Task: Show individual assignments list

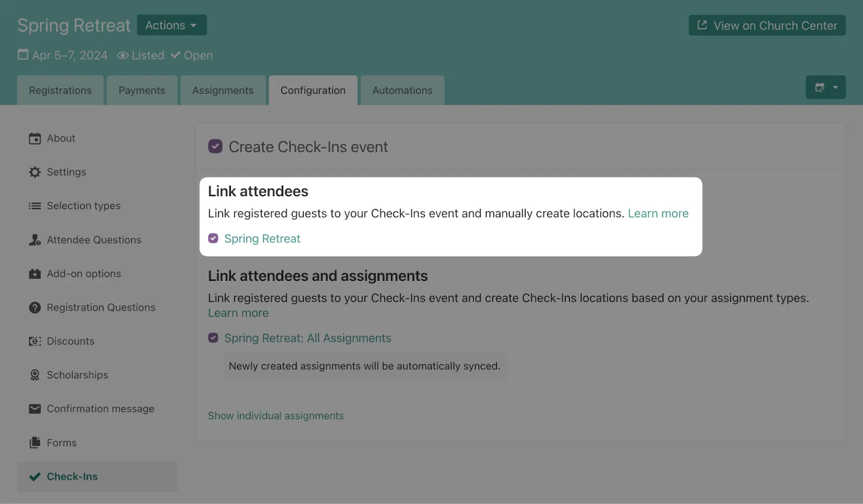Action: 276,416
